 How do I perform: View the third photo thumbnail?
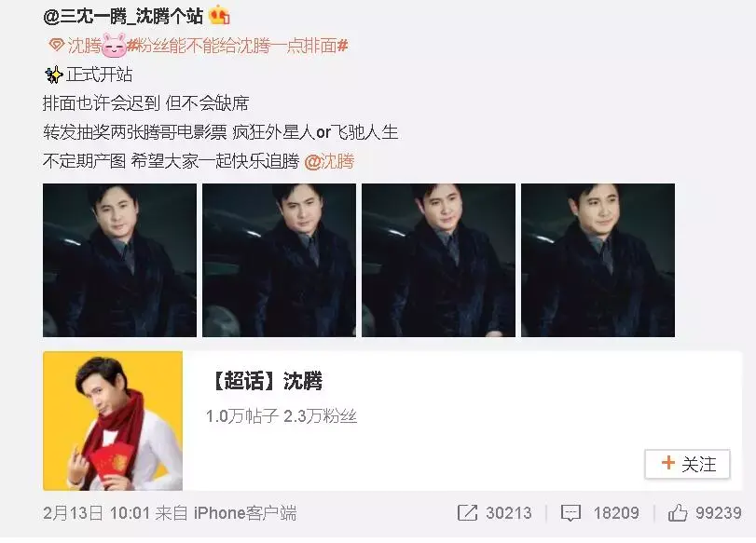[438, 260]
